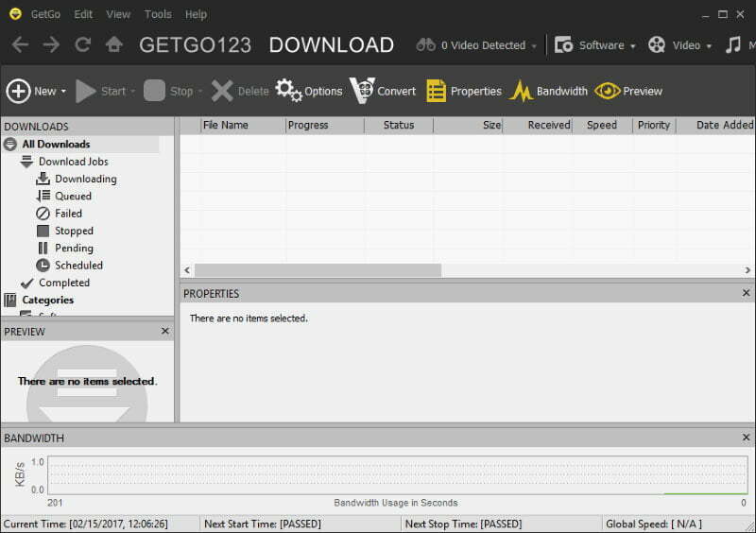
Task: Click the Bandwidth graph icon
Action: (x=522, y=91)
